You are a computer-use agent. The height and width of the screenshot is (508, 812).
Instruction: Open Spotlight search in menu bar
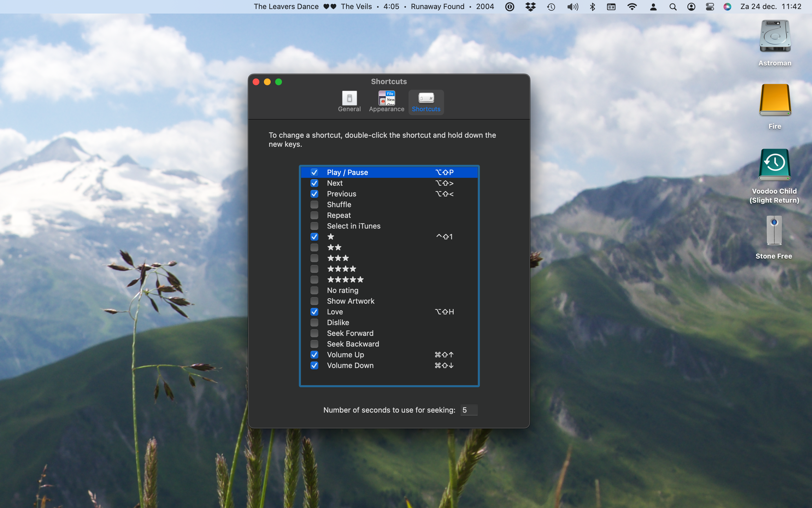pos(673,7)
